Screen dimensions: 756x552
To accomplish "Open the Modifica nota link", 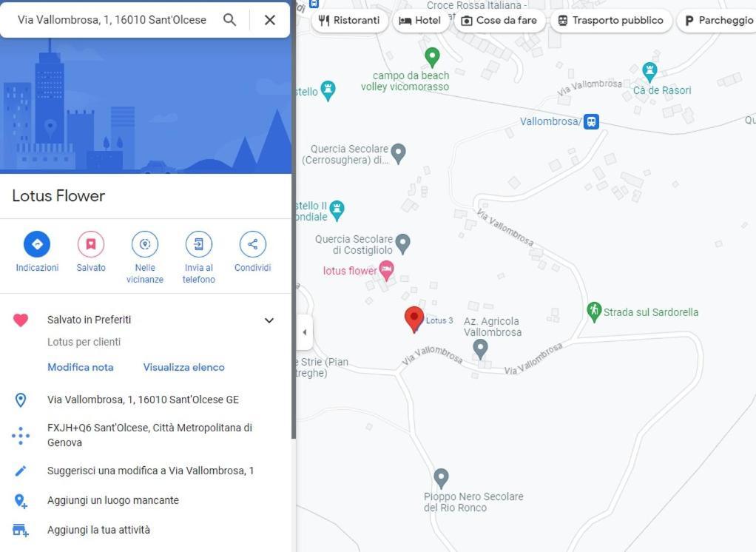I will point(81,367).
